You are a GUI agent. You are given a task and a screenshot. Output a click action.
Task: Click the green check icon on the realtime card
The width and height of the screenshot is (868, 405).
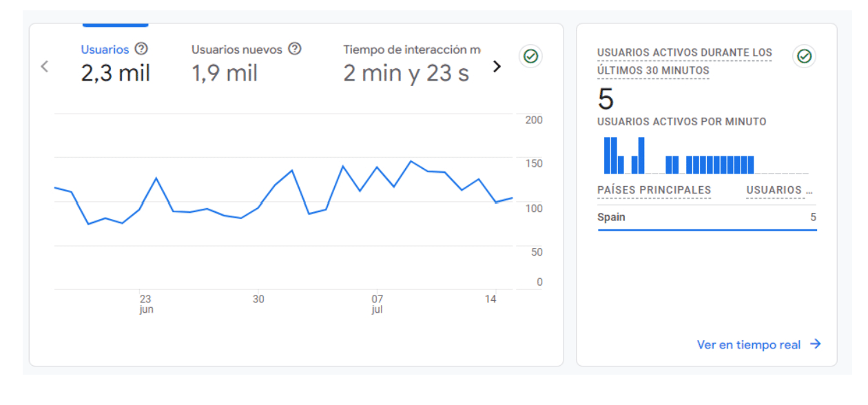pos(804,56)
